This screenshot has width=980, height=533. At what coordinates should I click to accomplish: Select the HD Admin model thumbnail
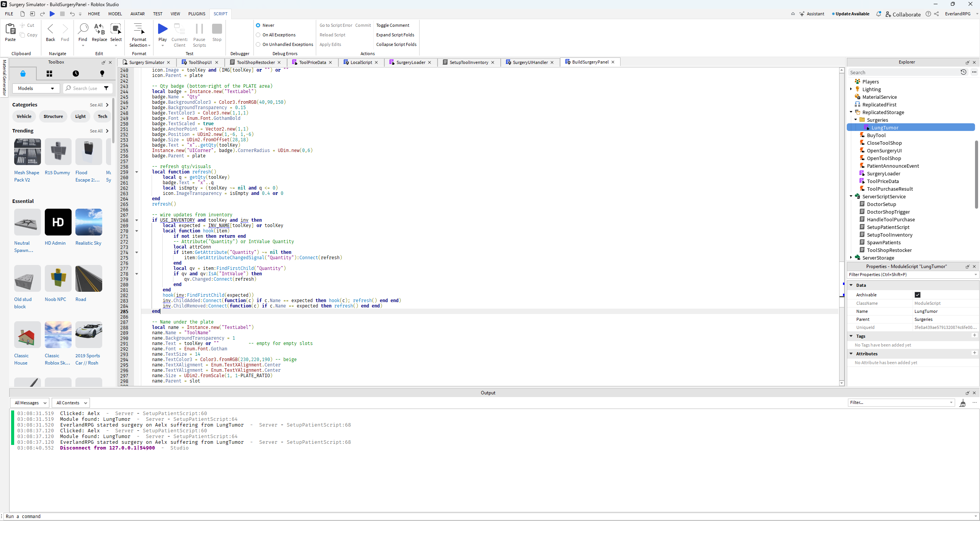point(58,222)
